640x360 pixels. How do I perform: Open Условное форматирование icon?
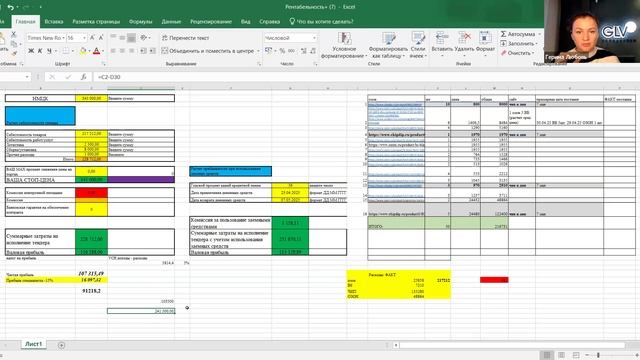point(344,38)
